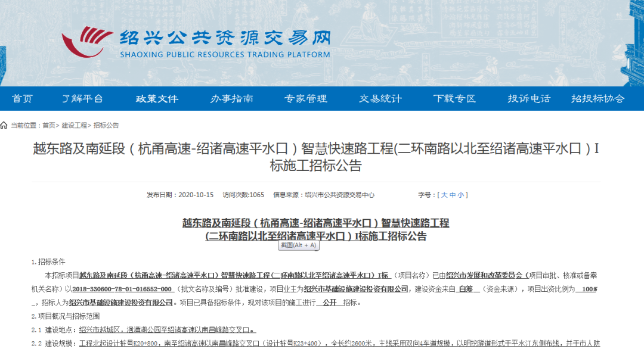Go to the 下载专区 navigation item
This screenshot has height=352, width=644.
click(x=454, y=98)
